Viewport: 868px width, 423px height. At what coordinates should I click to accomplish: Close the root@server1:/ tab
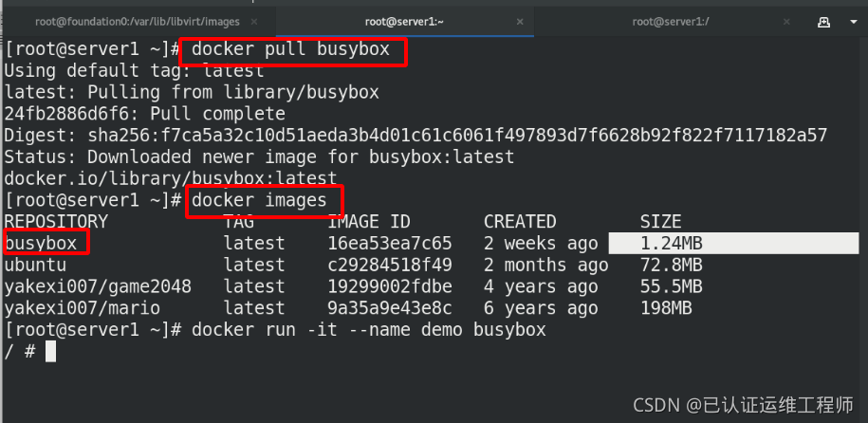pos(786,22)
